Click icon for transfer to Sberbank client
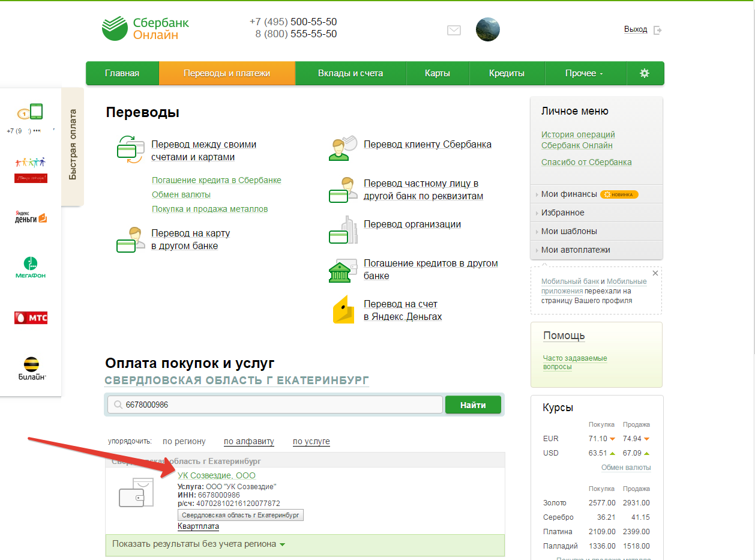 (343, 148)
